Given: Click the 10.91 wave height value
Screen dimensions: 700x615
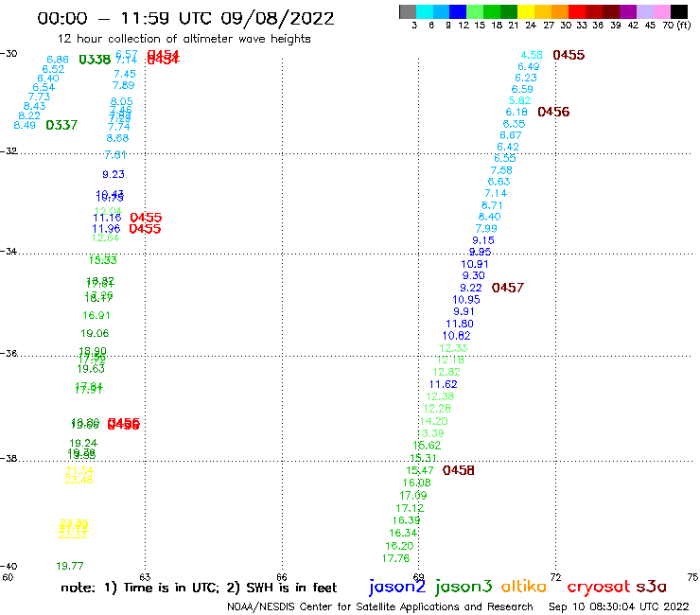Looking at the screenshot, I should (x=475, y=264).
